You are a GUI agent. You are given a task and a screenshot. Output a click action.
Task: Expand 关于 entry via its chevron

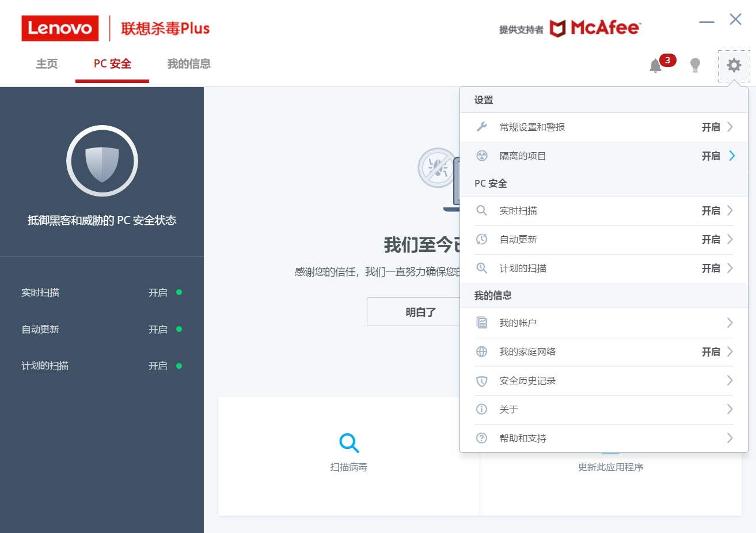(729, 409)
